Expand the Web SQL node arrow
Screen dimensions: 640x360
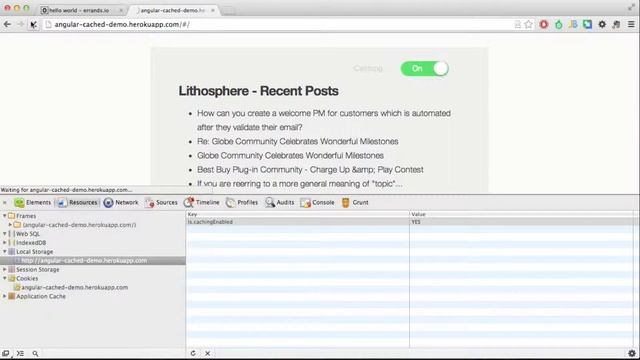tap(4, 233)
